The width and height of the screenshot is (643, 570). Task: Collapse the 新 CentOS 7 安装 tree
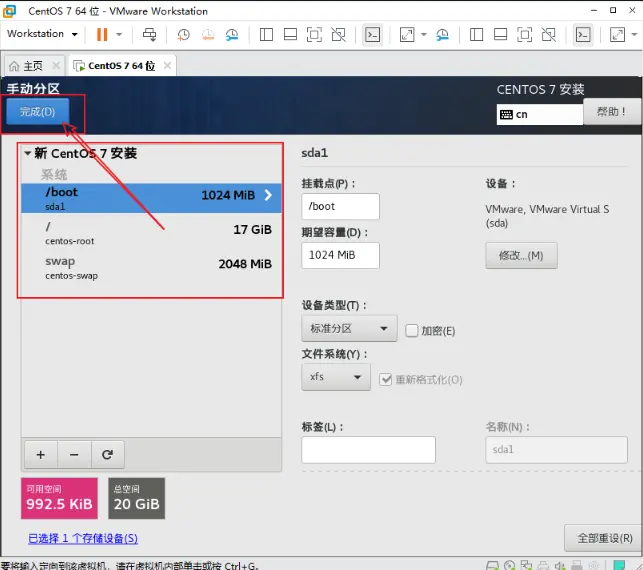coord(28,154)
